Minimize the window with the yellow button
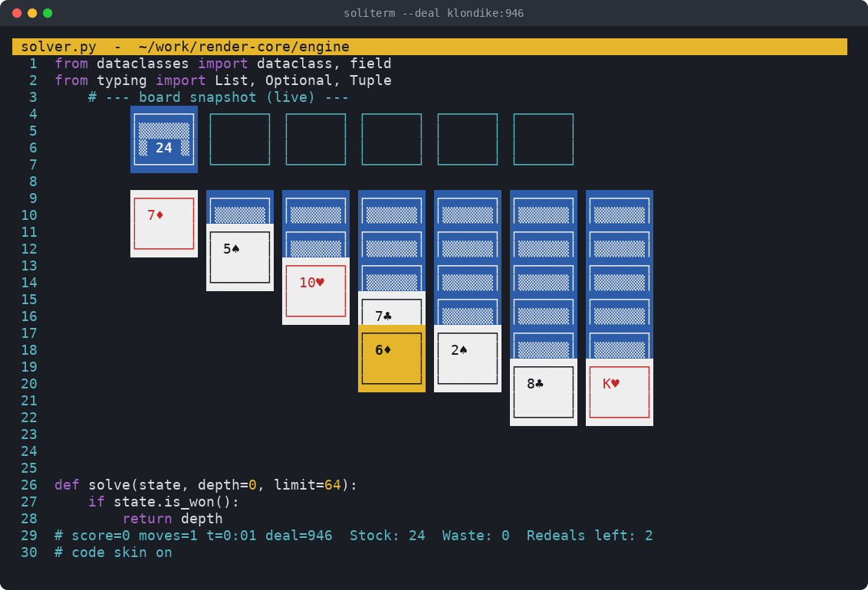 pos(32,13)
